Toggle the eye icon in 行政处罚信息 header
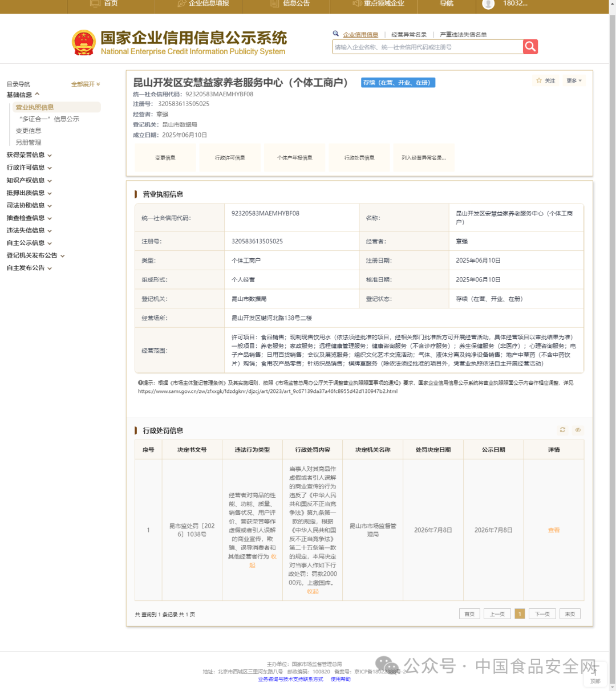 click(578, 430)
